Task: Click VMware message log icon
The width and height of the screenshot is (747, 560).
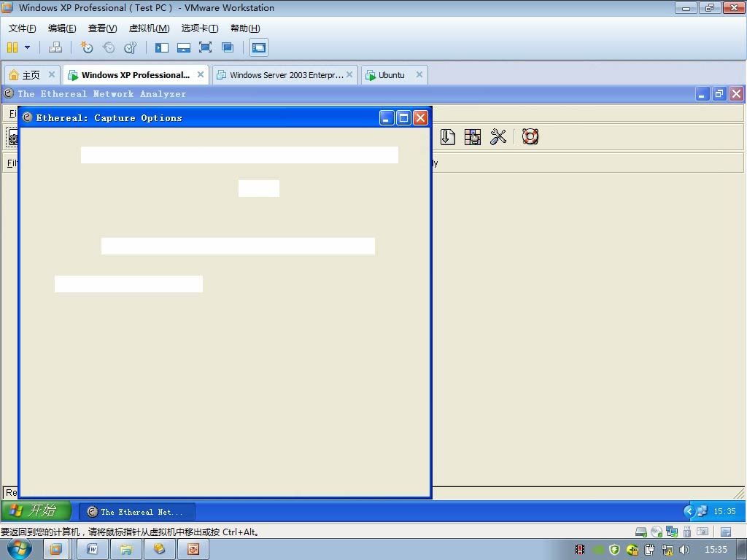Action: [x=726, y=532]
